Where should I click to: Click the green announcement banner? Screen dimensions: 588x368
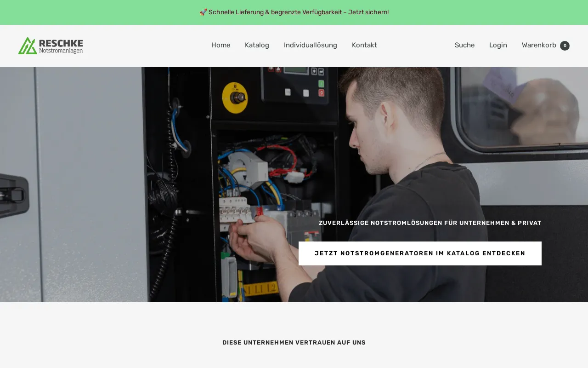tap(294, 12)
